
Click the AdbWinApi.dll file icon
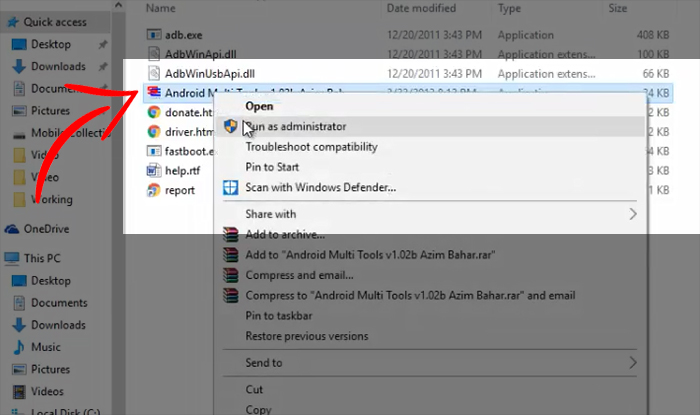[x=154, y=54]
